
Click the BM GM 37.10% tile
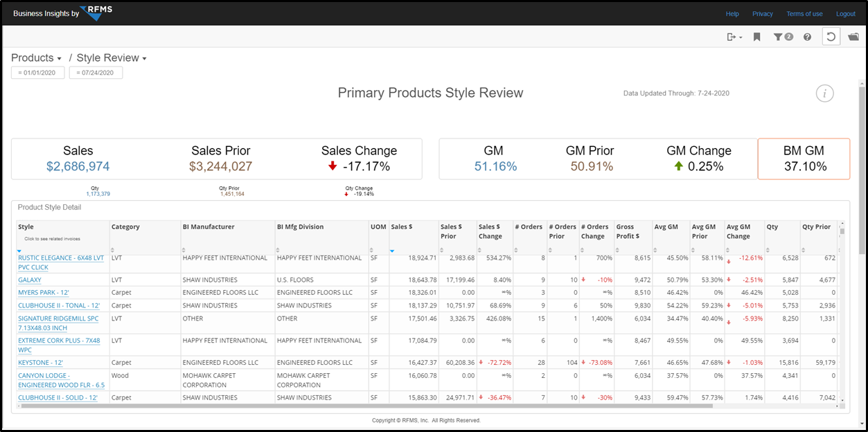tap(804, 159)
